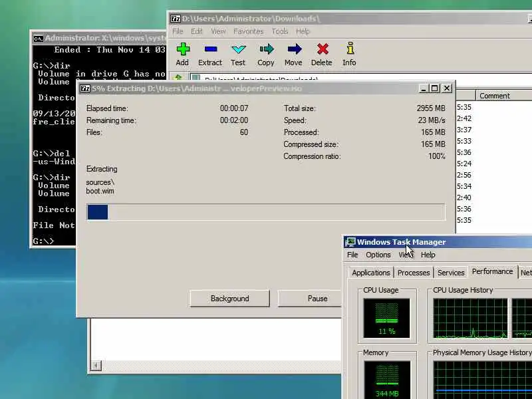Viewport: 532px width, 399px height.
Task: Click the Add icon in 7-Zip toolbar
Action: point(183,49)
